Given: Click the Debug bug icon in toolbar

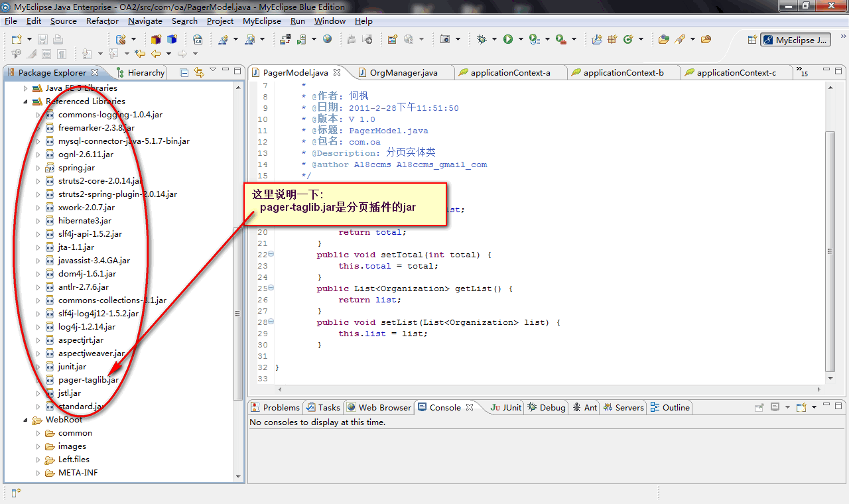Looking at the screenshot, I should click(482, 40).
